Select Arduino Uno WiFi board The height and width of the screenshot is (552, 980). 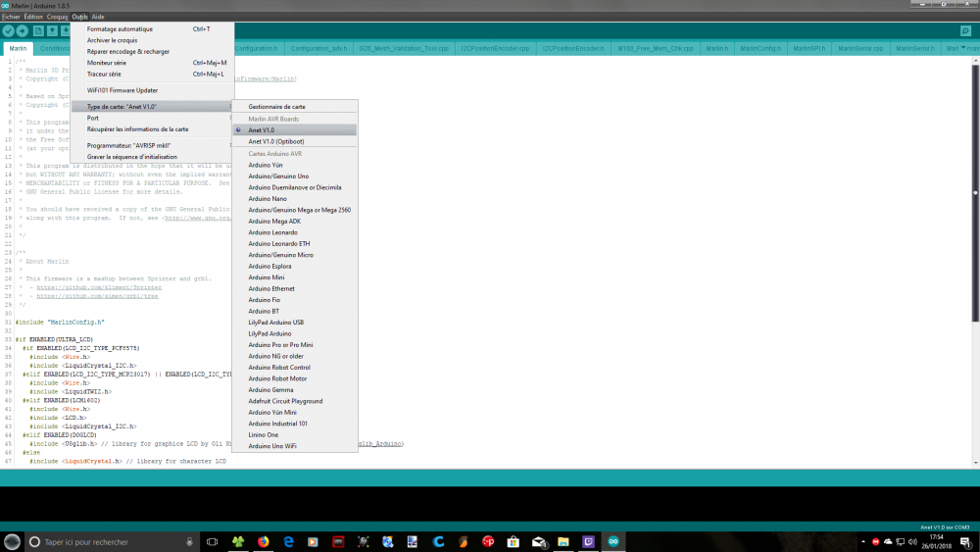[x=294, y=446]
